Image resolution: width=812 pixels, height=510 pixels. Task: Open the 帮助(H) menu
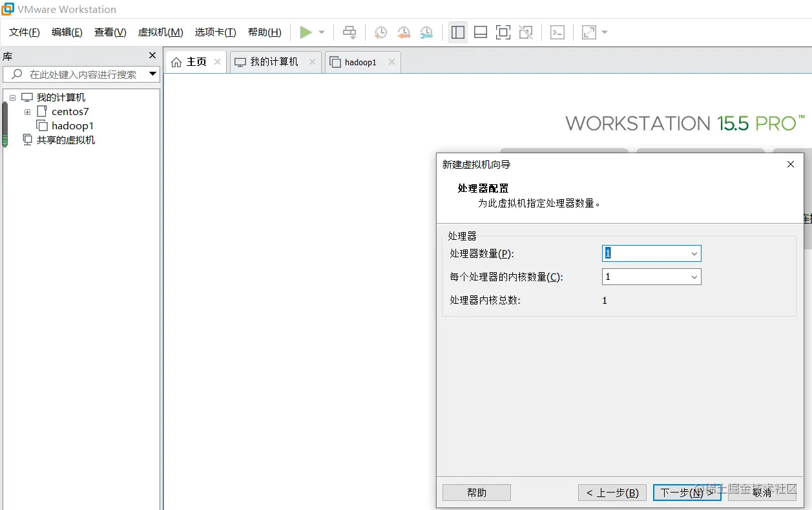[265, 32]
